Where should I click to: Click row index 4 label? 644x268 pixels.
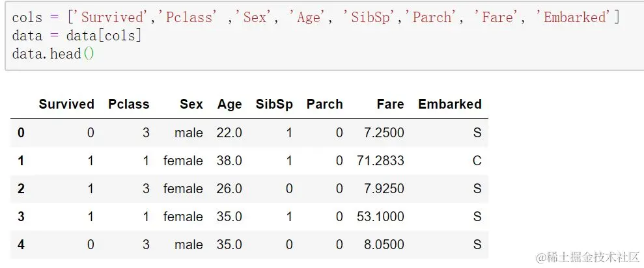tap(21, 245)
